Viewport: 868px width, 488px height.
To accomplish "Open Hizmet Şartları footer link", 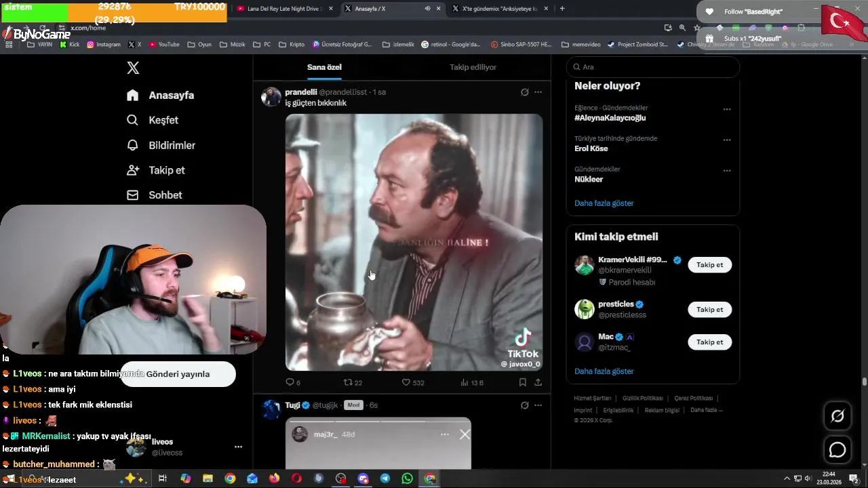I will click(x=592, y=399).
